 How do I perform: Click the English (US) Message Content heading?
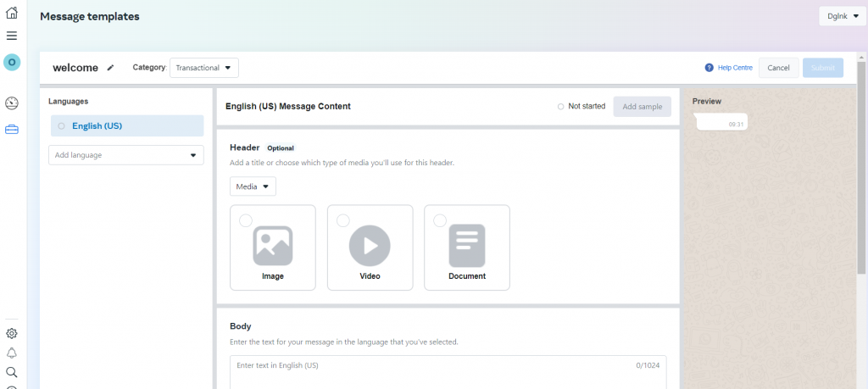(x=288, y=106)
